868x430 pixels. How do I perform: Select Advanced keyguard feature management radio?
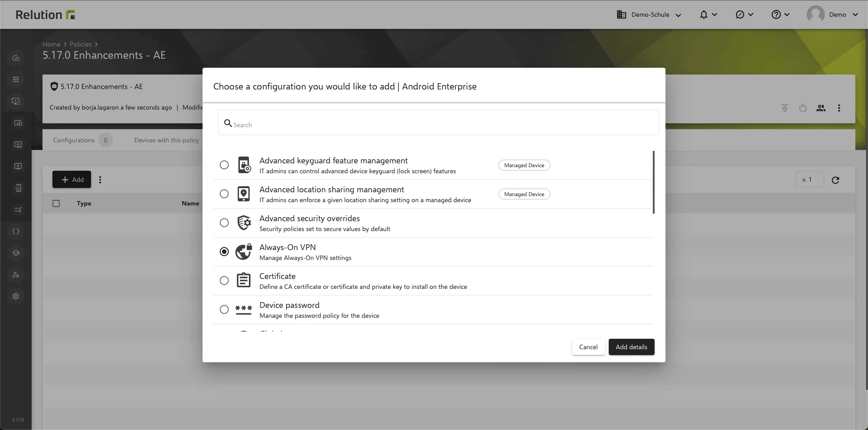[x=224, y=165]
